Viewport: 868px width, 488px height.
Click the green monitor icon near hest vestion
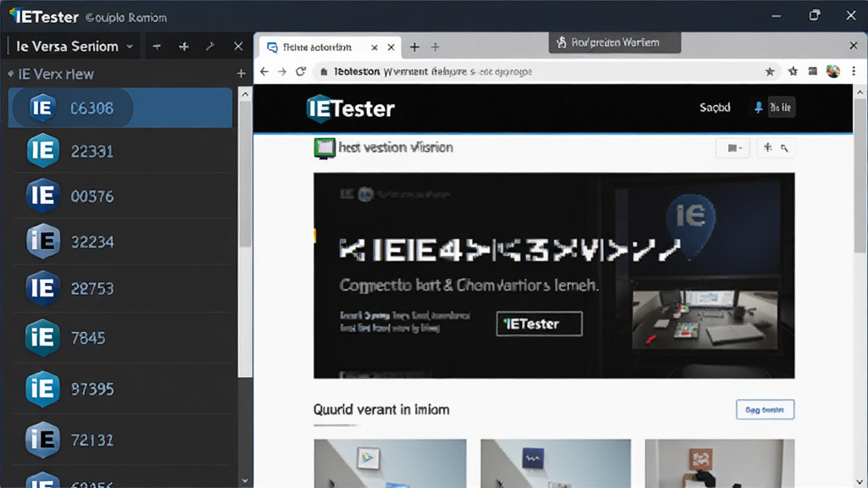coord(325,148)
